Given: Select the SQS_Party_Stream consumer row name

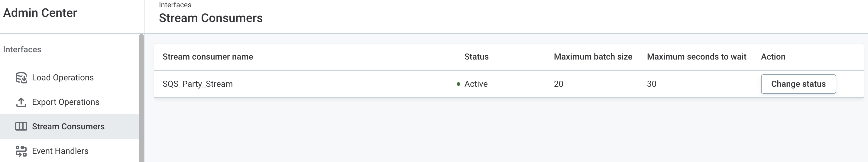Looking at the screenshot, I should pos(197,84).
